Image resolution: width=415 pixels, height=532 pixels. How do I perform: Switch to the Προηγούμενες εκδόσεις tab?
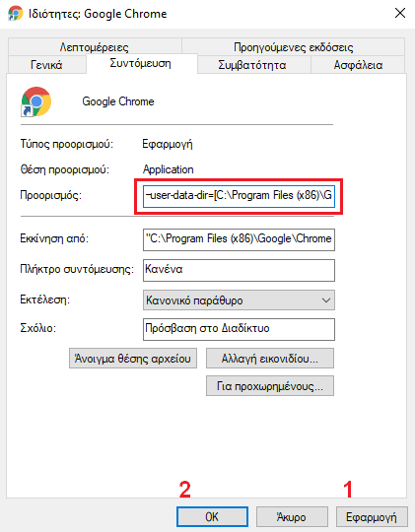tap(294, 47)
